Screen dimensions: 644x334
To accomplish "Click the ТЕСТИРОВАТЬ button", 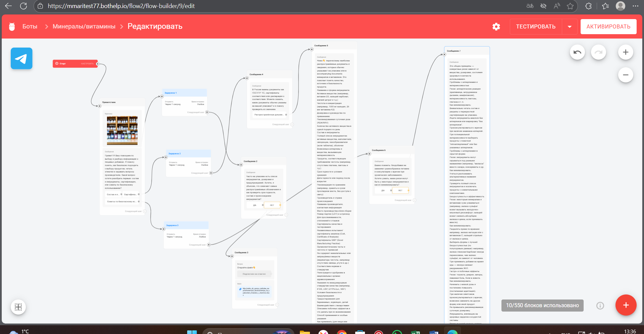I will (536, 26).
